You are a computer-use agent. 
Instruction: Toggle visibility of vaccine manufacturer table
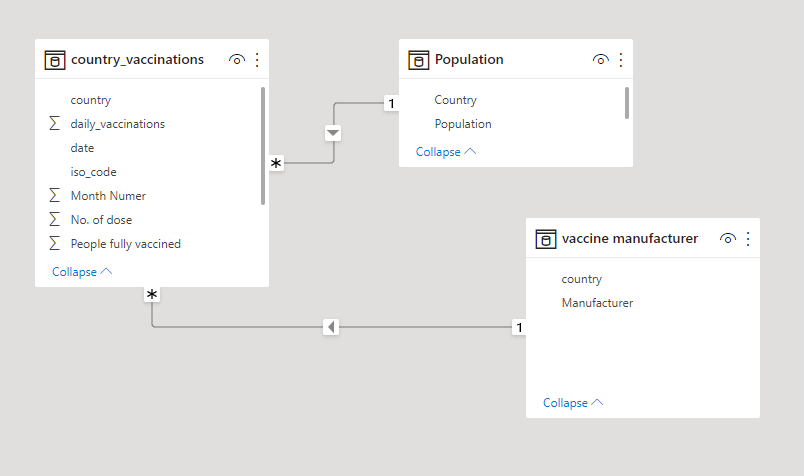click(728, 239)
